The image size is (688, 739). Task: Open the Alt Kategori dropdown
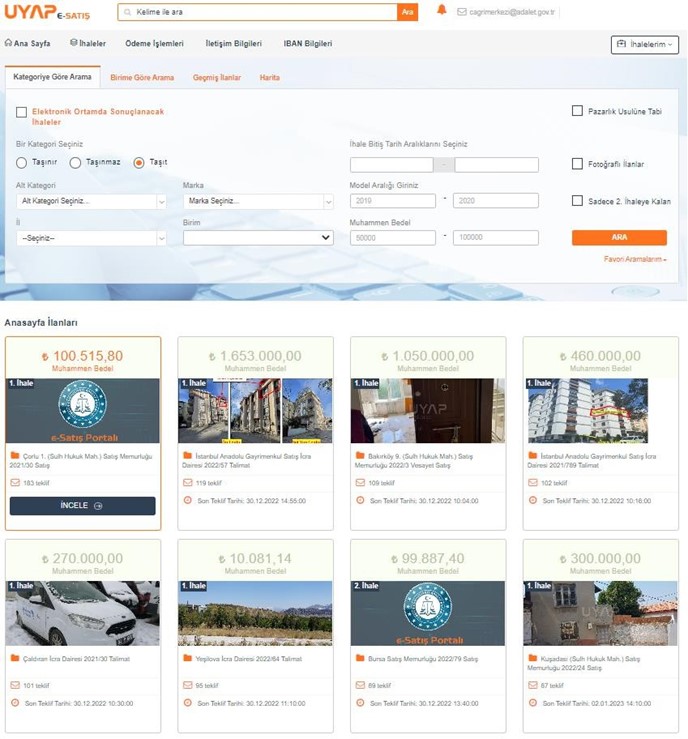pos(90,201)
